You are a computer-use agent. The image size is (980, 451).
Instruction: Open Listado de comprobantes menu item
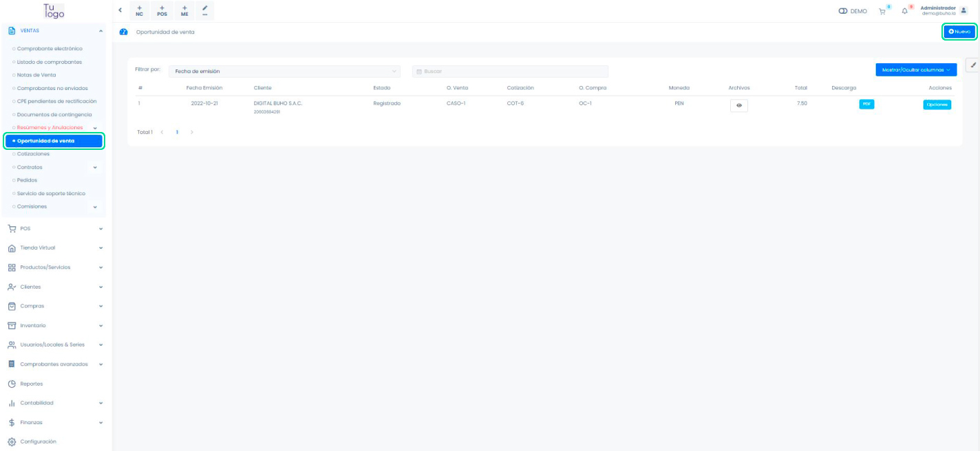tap(49, 62)
